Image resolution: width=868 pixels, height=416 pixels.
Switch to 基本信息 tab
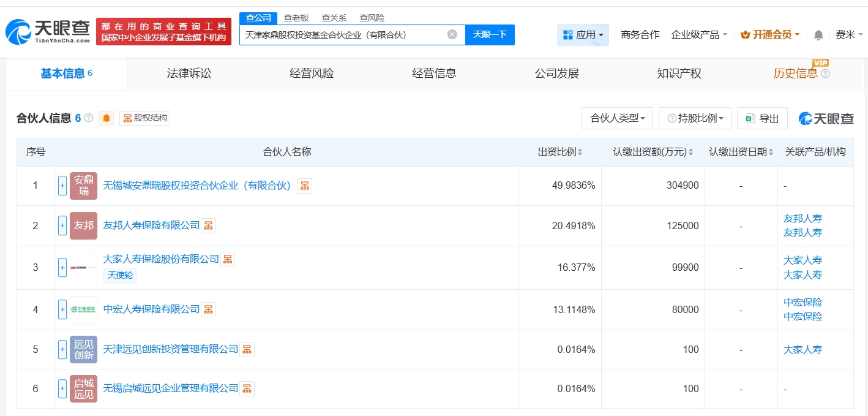(67, 74)
